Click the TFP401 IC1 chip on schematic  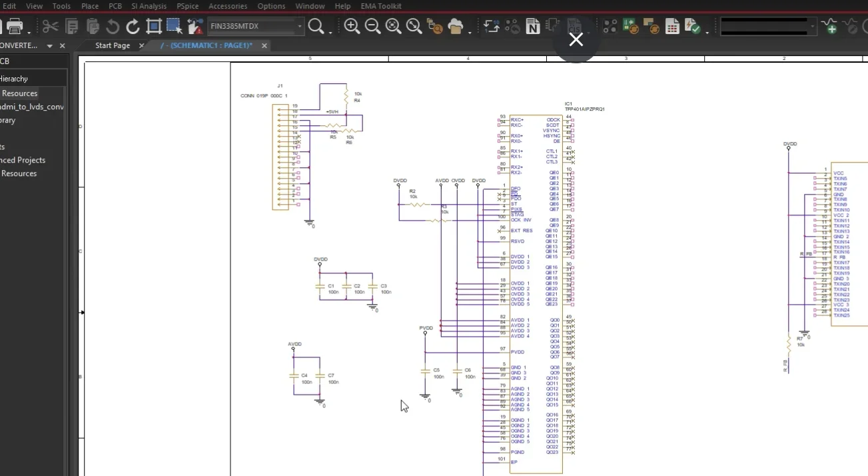[x=536, y=293]
